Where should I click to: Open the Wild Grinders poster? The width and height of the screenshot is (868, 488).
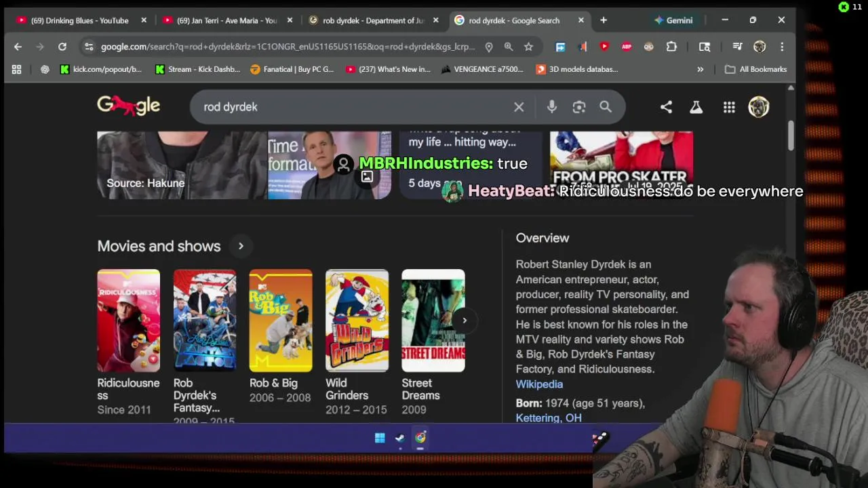(x=357, y=321)
